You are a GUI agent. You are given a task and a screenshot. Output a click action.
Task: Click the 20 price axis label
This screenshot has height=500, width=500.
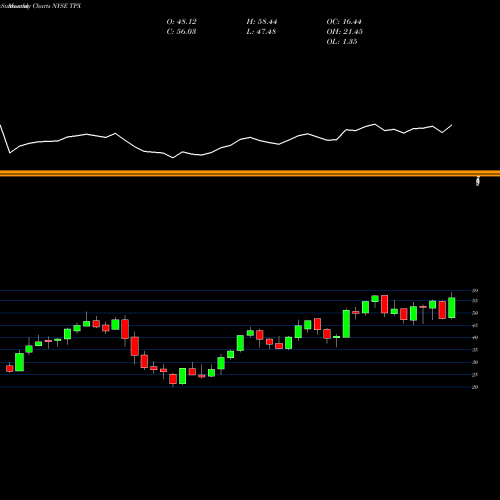[x=475, y=387]
